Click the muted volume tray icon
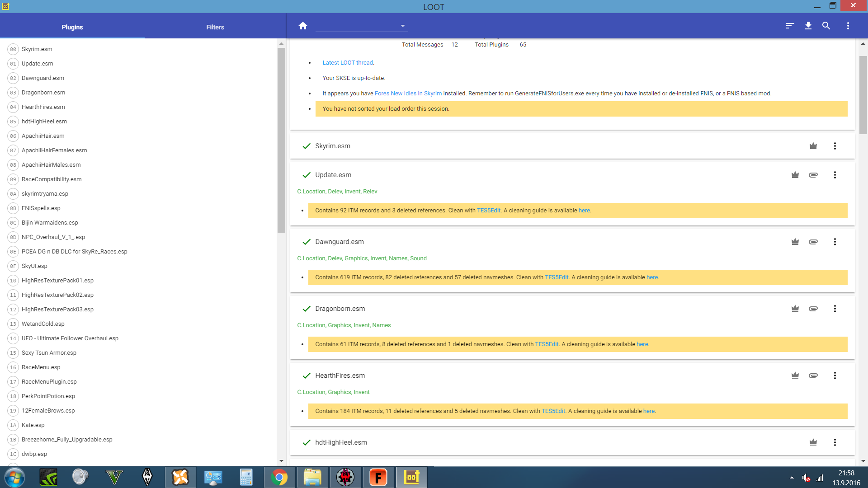This screenshot has width=868, height=488. [x=806, y=478]
